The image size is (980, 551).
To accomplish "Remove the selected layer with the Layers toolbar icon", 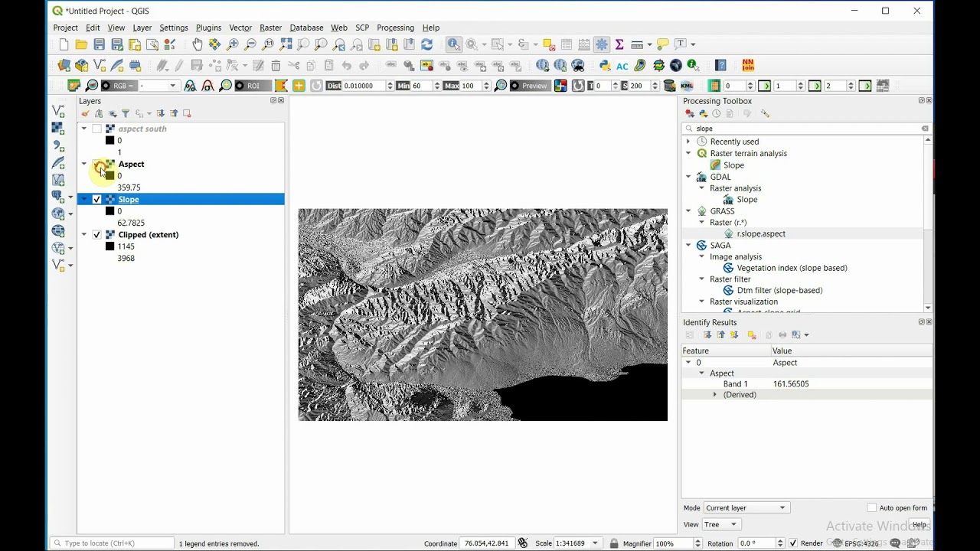I will 187,113.
